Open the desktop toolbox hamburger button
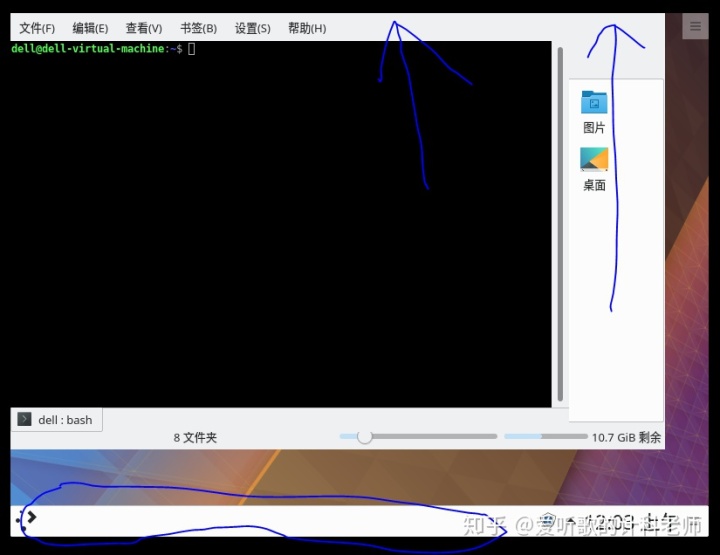The width and height of the screenshot is (720, 555). pos(695,26)
